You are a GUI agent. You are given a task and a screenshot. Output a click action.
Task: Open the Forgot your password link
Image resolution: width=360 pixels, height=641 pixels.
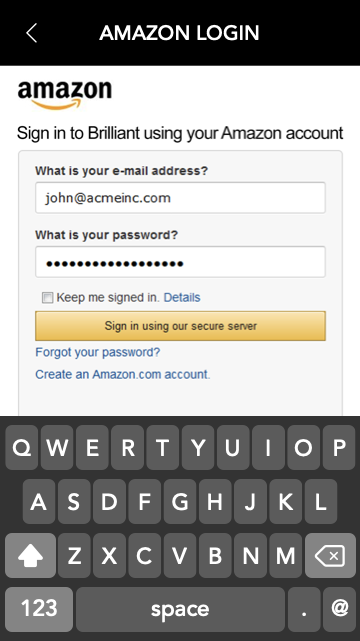point(98,352)
